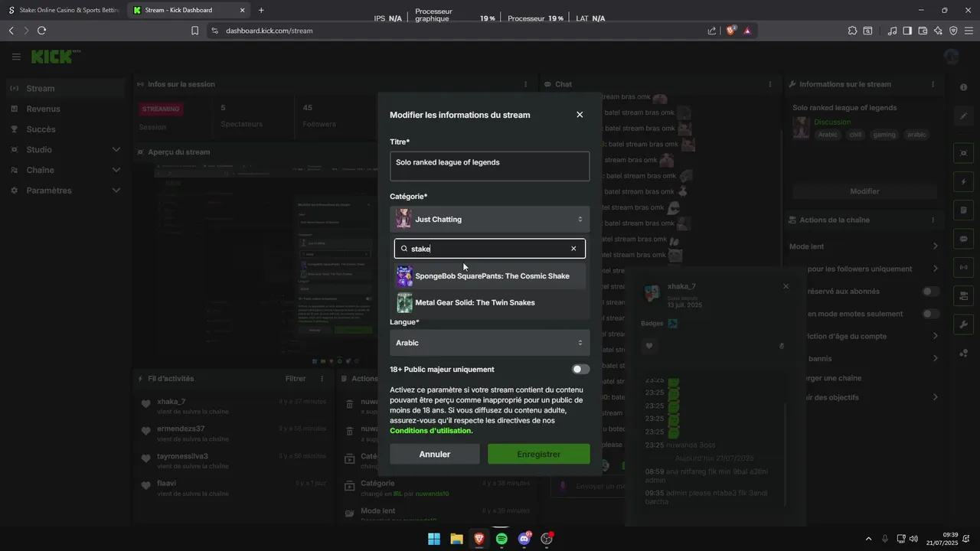Screen dimensions: 980x551
Task: Open Brave Wallet icon in toolbar
Action: click(923, 31)
